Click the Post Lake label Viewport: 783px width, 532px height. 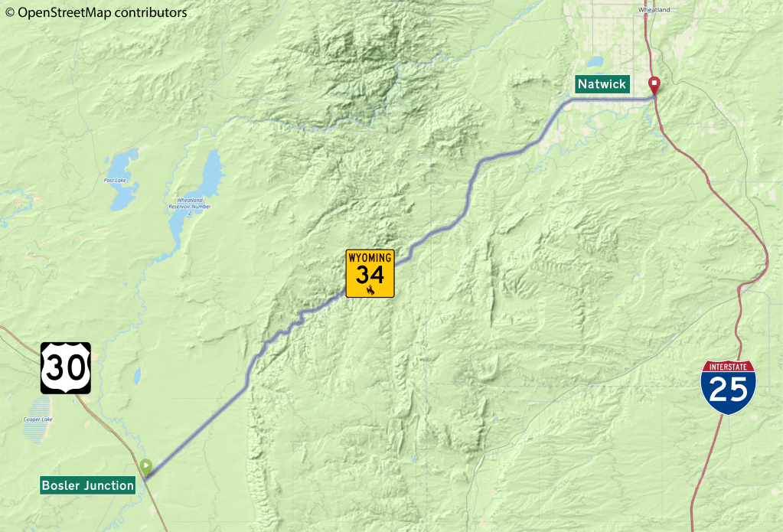[x=115, y=181]
